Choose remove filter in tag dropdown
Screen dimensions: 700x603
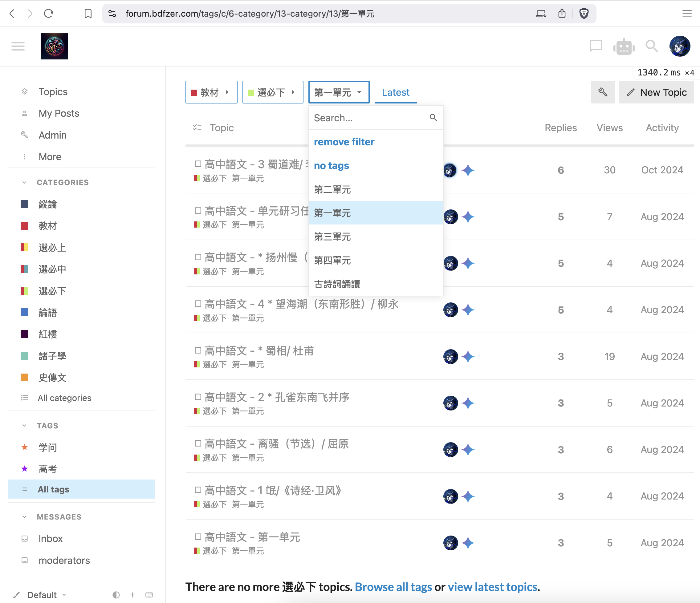click(x=344, y=142)
